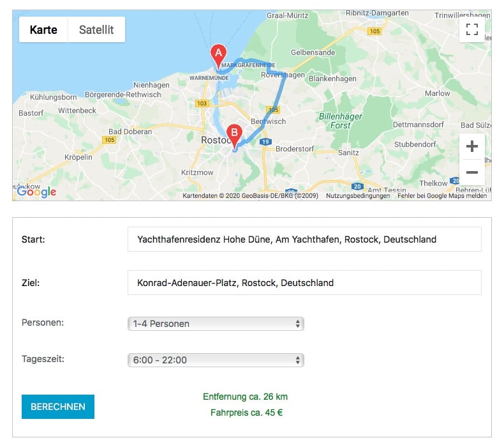504x447 pixels.
Task: Click the Bad Doberan town label
Action: coord(130,132)
